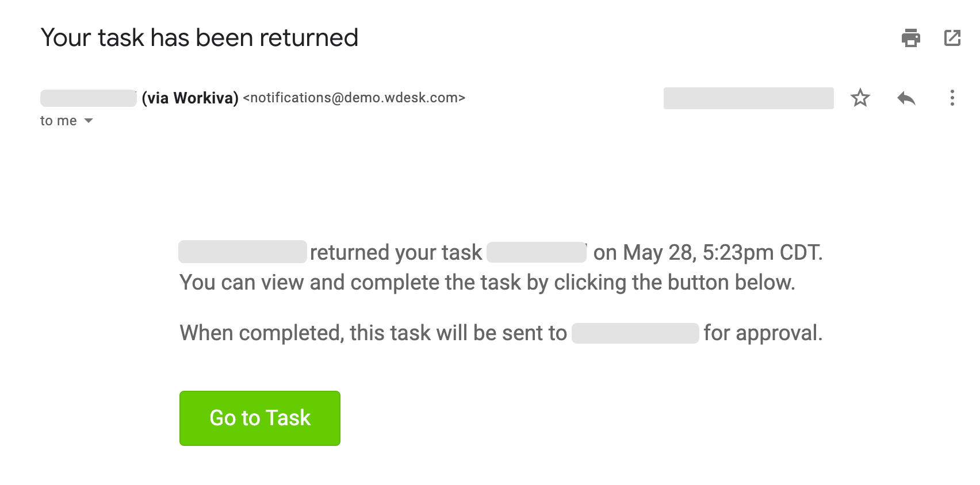Star this Workiva notification email

pos(860,98)
